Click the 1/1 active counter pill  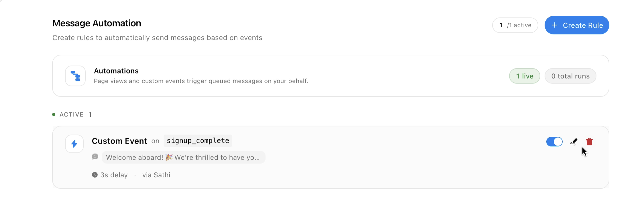(x=515, y=25)
